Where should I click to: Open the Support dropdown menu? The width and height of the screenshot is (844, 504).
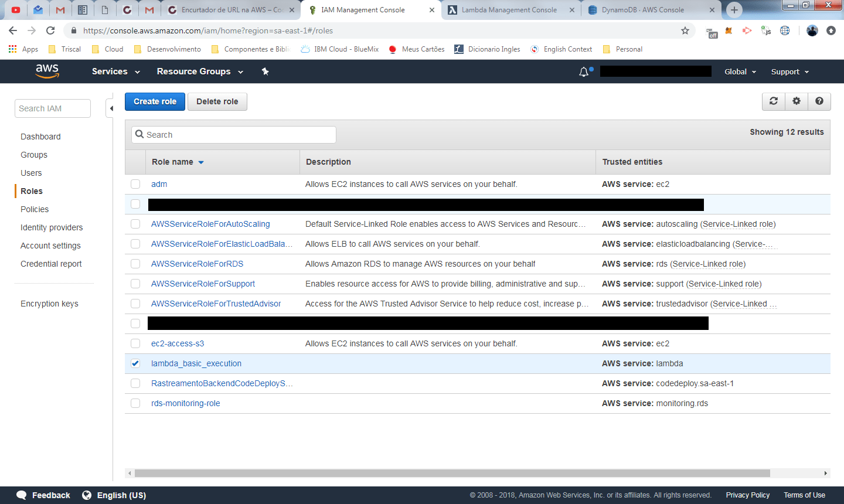click(x=790, y=71)
